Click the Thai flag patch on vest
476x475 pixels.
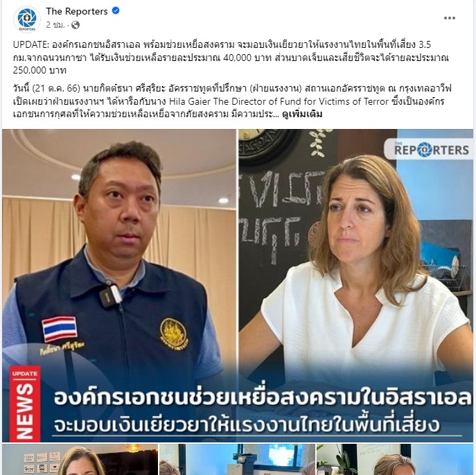point(59,329)
